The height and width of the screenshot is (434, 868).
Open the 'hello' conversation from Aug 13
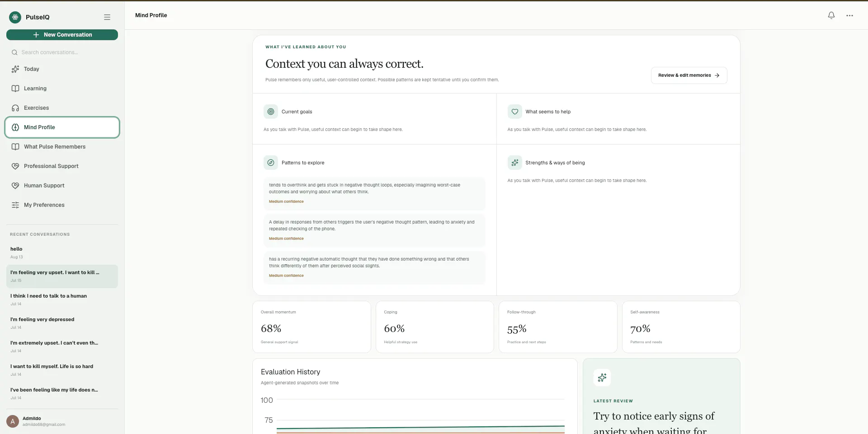pyautogui.click(x=62, y=252)
